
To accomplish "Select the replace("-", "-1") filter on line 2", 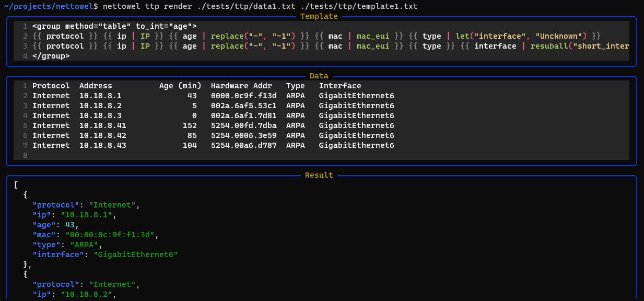I will click(x=254, y=36).
